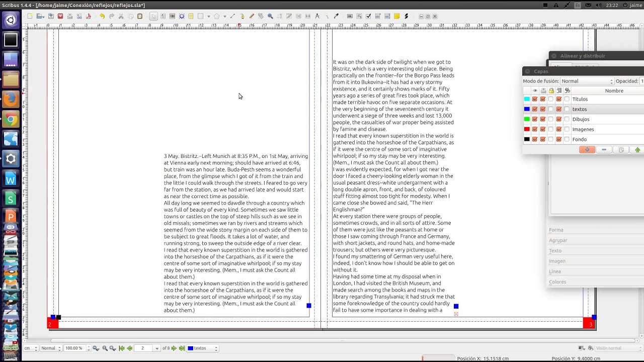
Task: Select the Measurements compass tool
Action: pos(317,16)
